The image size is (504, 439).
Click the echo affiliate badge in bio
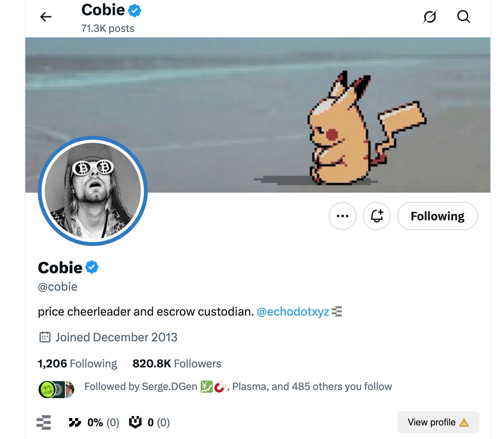(x=337, y=311)
